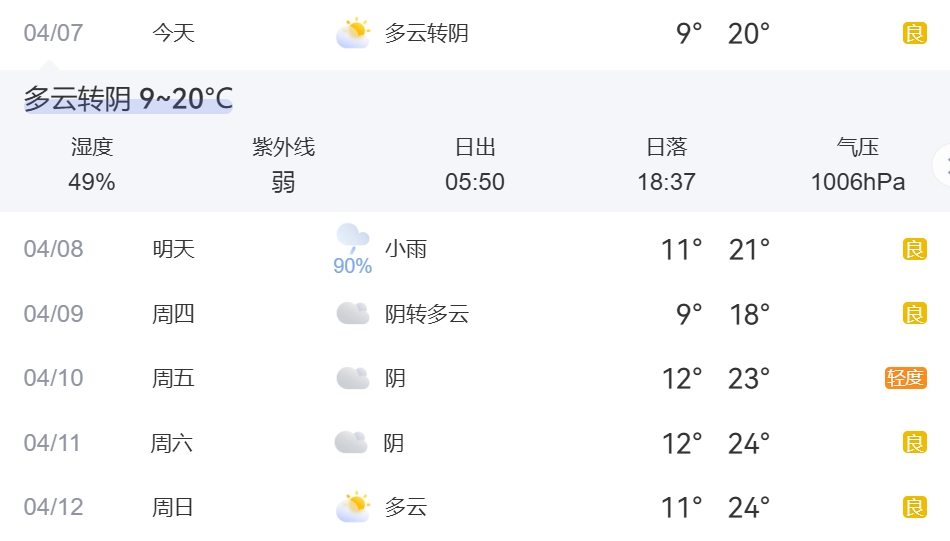Click the 良 air quality badge on 04/12
This screenshot has height=541, width=950.
click(x=914, y=507)
